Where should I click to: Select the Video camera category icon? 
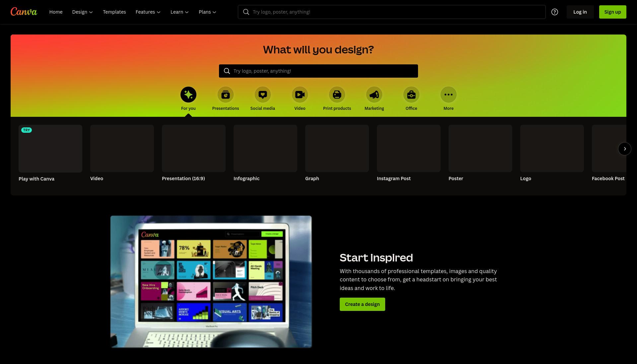300,95
